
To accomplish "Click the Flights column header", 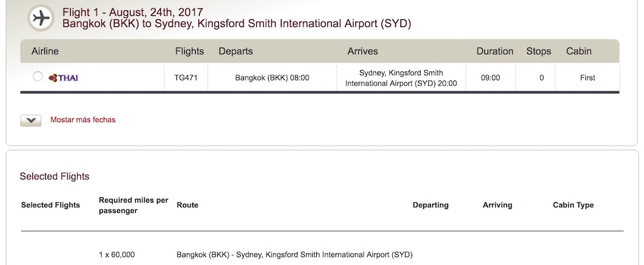I will pos(189,51).
